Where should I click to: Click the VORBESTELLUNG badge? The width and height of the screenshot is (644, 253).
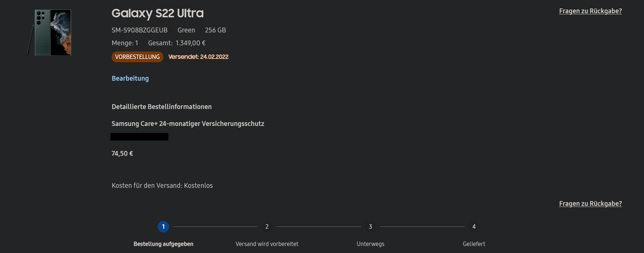pyautogui.click(x=137, y=57)
